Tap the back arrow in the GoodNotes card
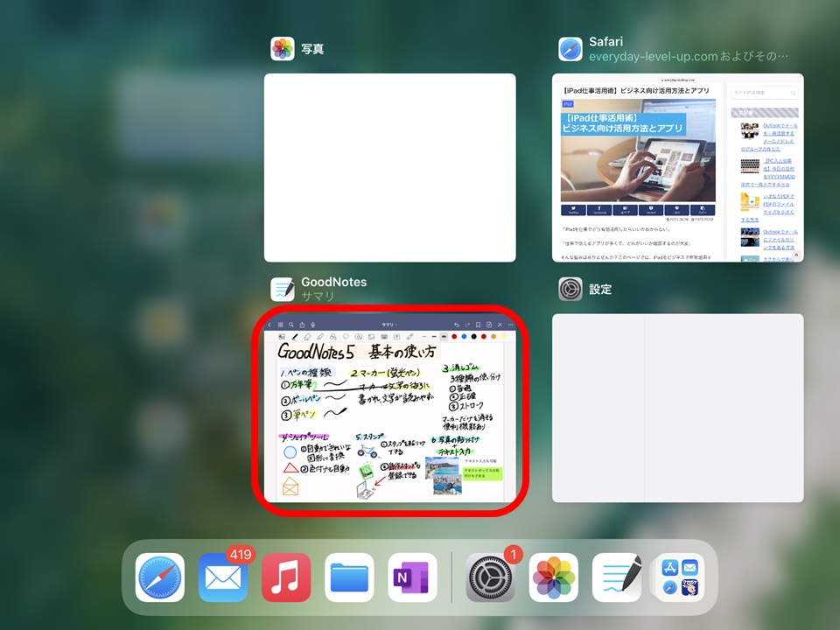This screenshot has width=840, height=630. click(269, 325)
